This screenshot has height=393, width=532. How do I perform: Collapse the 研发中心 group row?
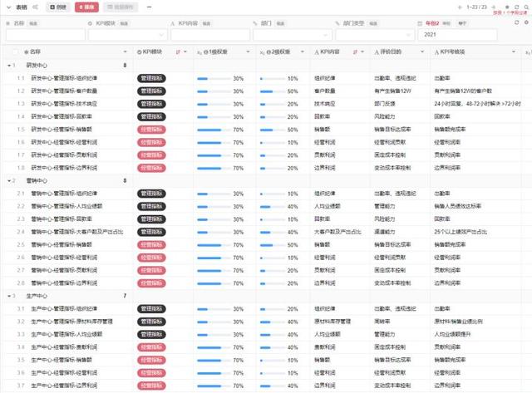tap(9, 66)
